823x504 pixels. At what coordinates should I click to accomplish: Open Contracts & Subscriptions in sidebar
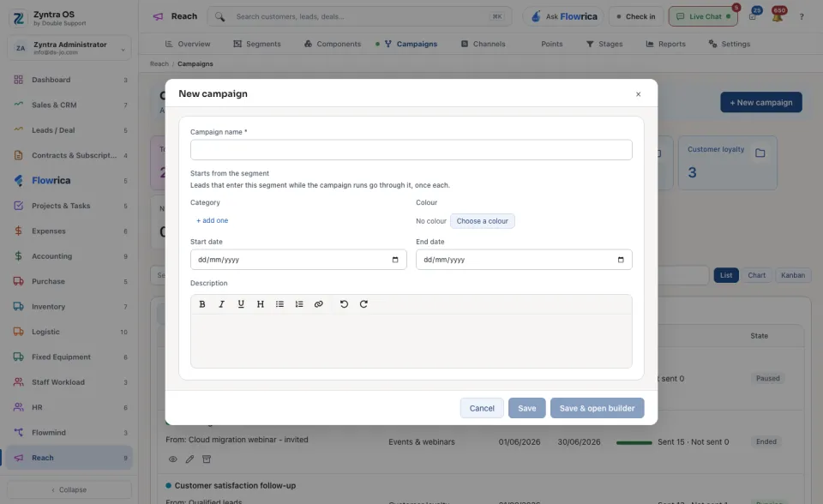[x=69, y=155]
